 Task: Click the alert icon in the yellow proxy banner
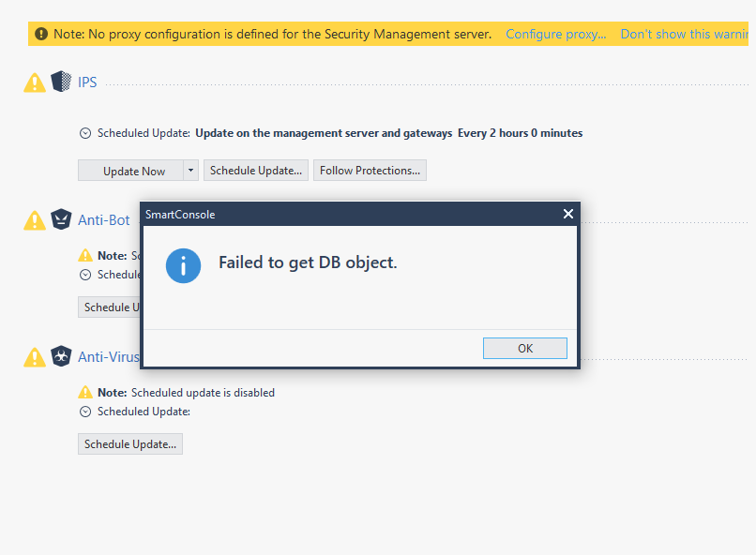tap(40, 35)
